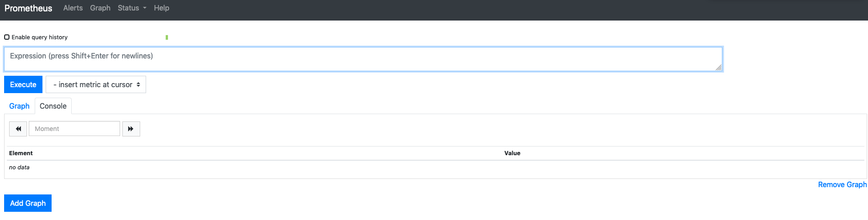This screenshot has height=220, width=868.
Task: Click the Add Graph button
Action: 28,203
